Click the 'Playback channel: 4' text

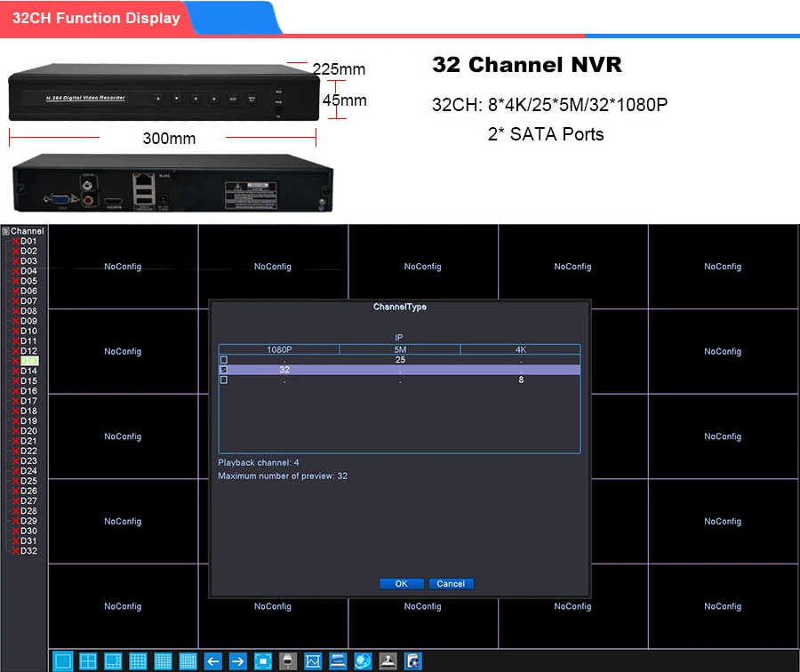click(x=259, y=462)
